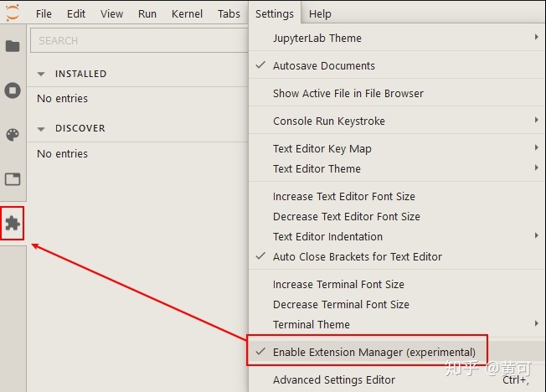This screenshot has height=392, width=546.
Task: Open the View menu
Action: pyautogui.click(x=111, y=13)
